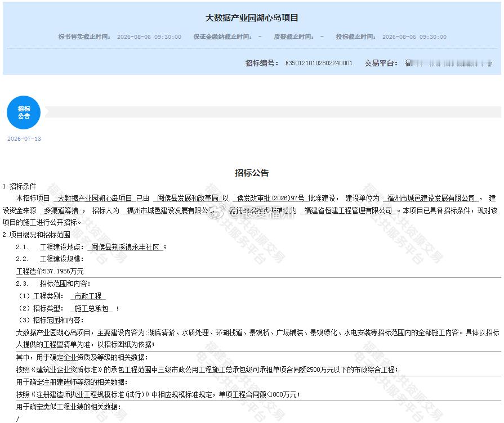The height and width of the screenshot is (423, 504).
Task: Click the 招标编号 value E3501210102802240001
Action: pyautogui.click(x=319, y=63)
